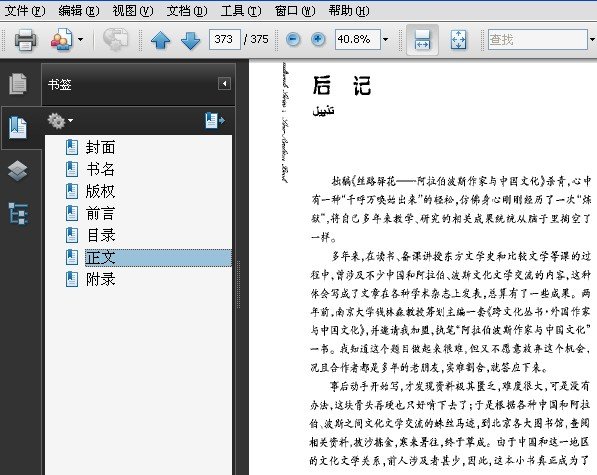Select the 封面 bookmark

pos(101,147)
